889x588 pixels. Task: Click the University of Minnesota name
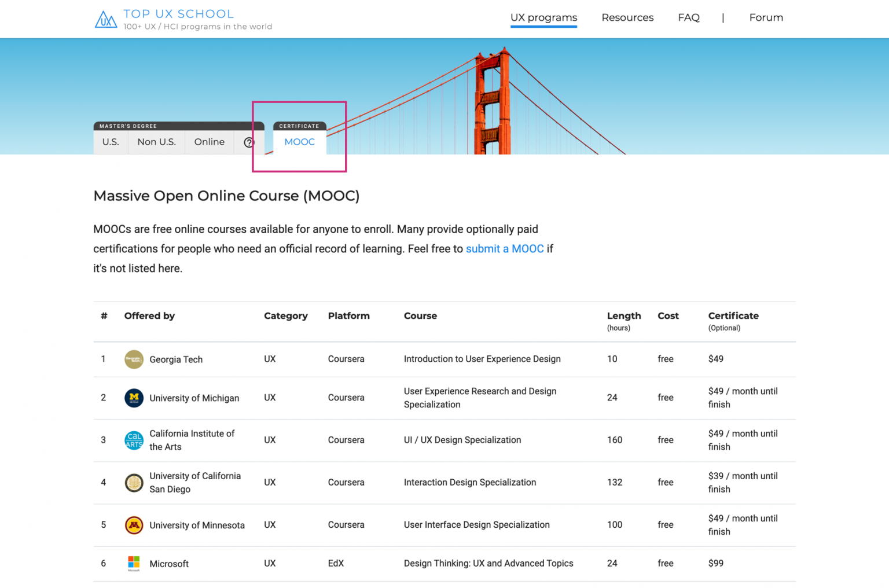click(197, 525)
